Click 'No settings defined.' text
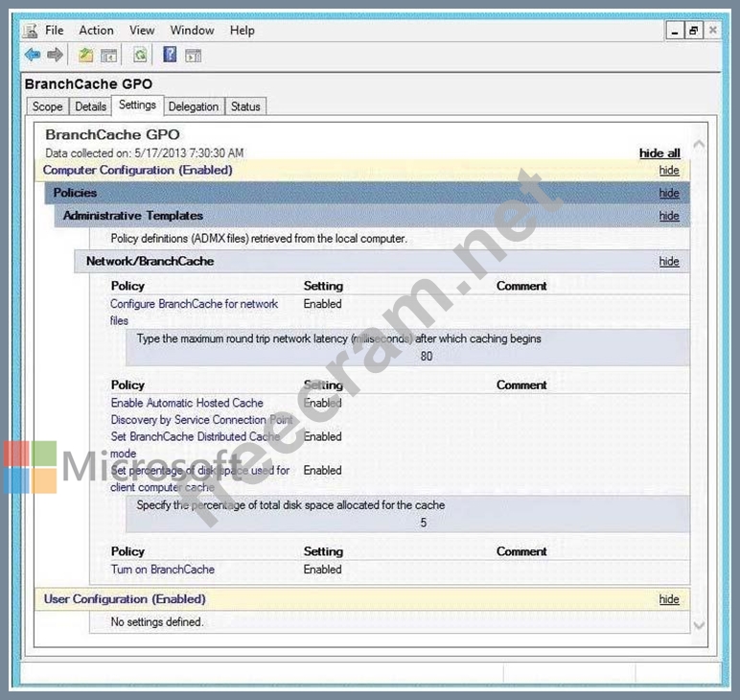 click(156, 622)
